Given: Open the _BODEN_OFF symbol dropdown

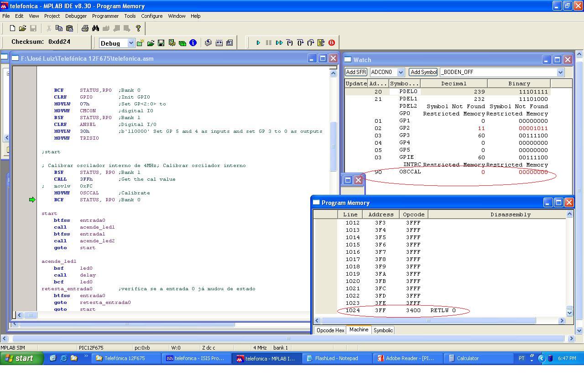Looking at the screenshot, I should point(560,72).
